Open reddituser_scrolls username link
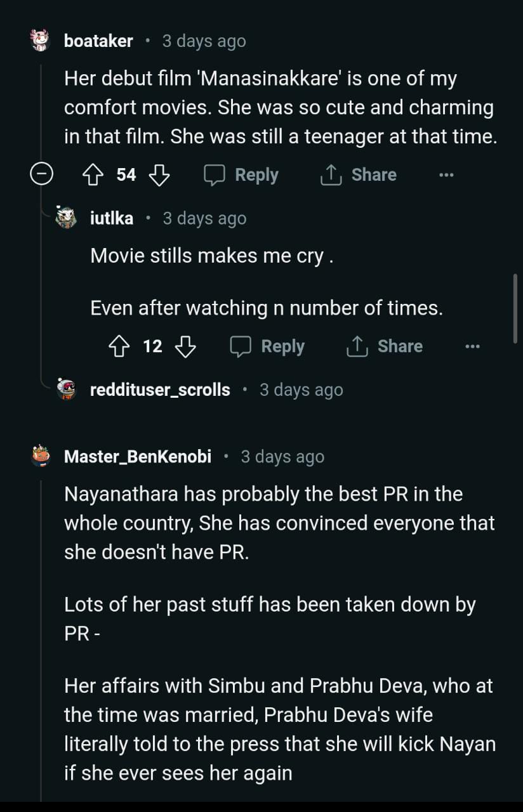 click(x=160, y=390)
